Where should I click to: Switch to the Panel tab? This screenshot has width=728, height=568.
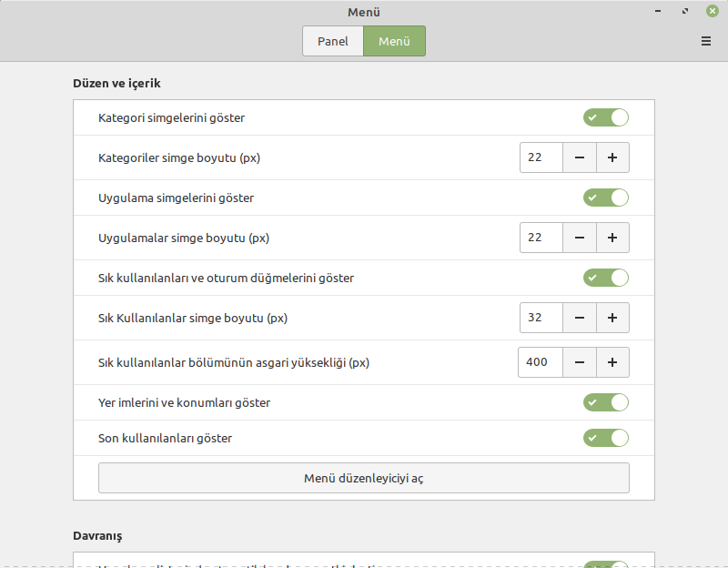coord(333,41)
